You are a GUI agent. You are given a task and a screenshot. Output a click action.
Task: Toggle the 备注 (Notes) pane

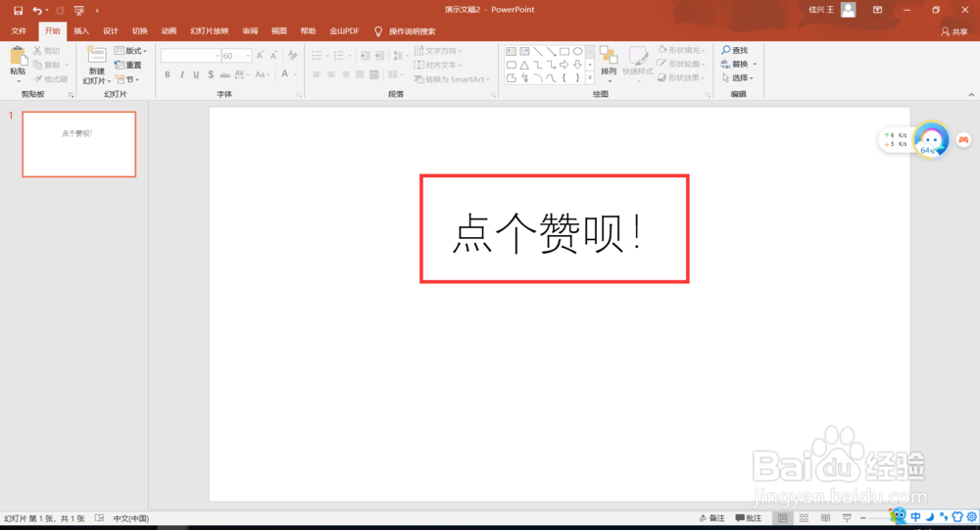pyautogui.click(x=711, y=518)
